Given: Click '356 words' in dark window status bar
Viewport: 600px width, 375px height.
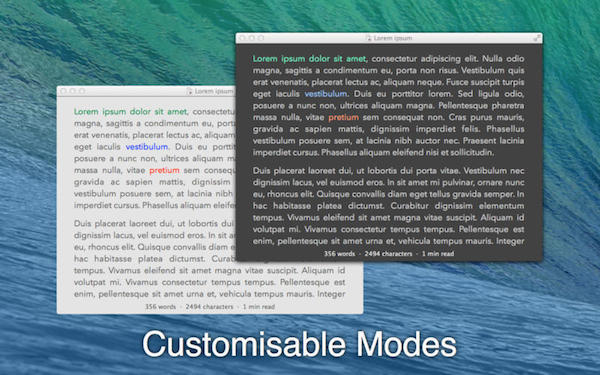Looking at the screenshot, I should [x=339, y=254].
